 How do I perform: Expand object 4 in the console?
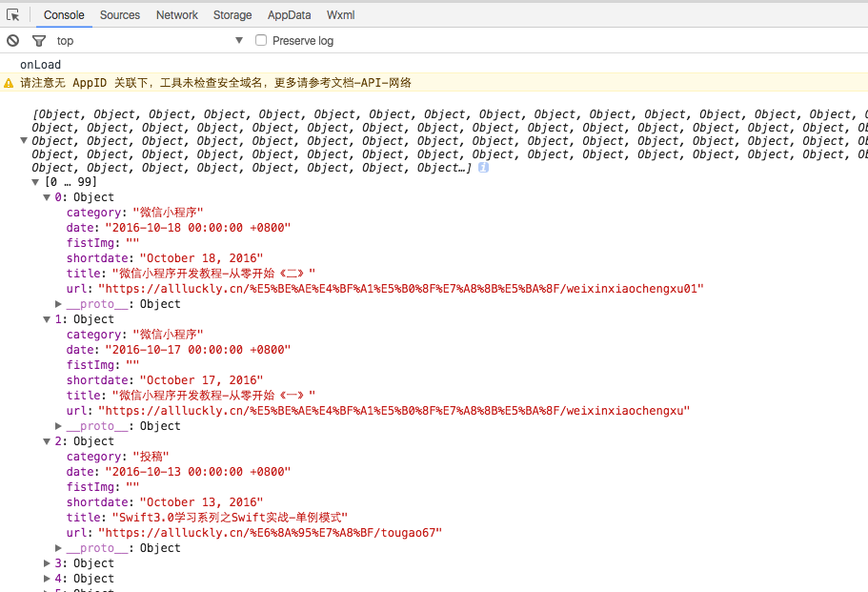click(48, 579)
